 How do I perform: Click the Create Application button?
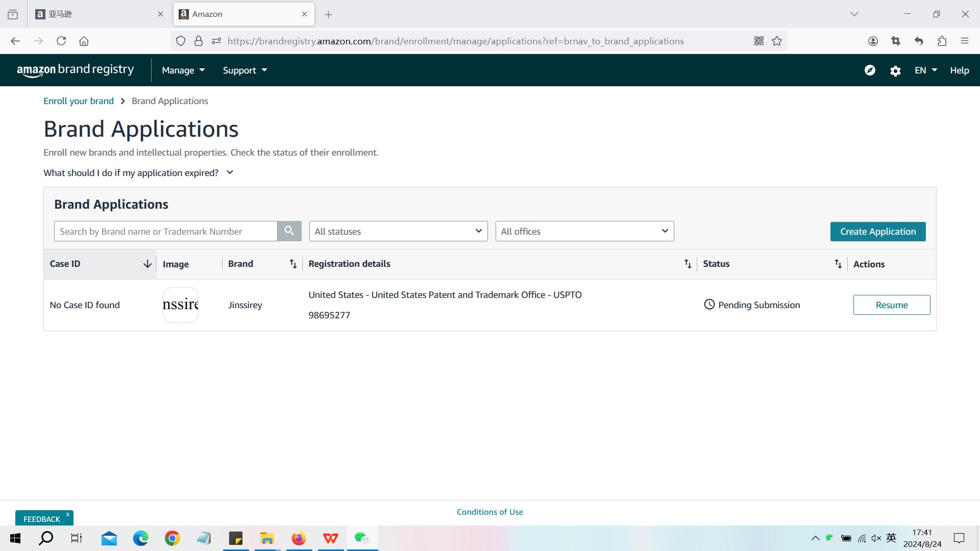click(x=878, y=232)
